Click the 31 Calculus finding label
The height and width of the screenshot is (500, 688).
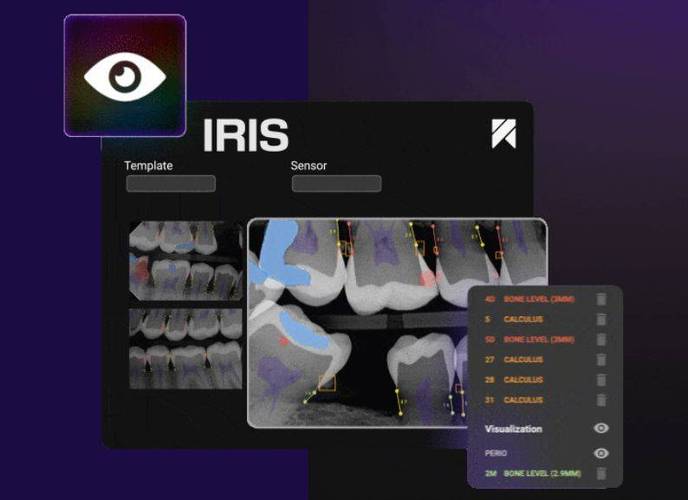523,400
